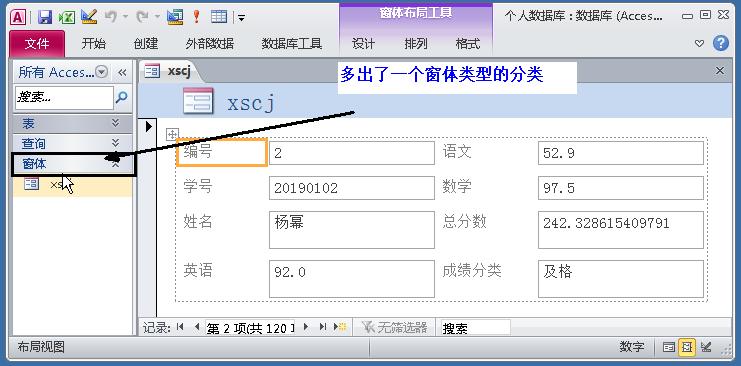Select the 成绩分类 label

(472, 270)
